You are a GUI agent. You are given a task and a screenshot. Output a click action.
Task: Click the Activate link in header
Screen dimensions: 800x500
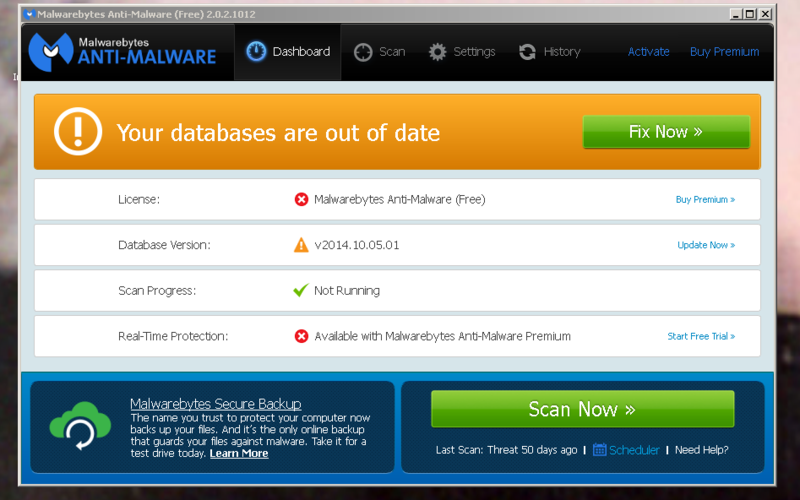coord(648,52)
